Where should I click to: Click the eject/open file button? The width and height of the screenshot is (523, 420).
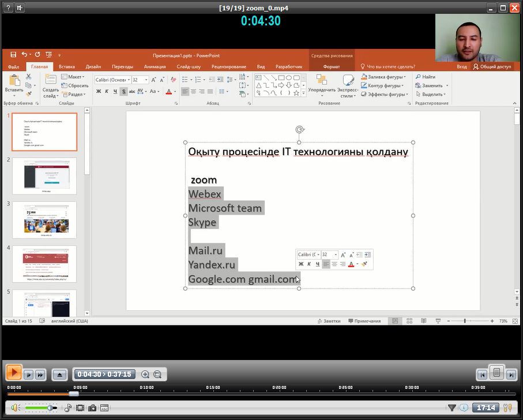tap(60, 374)
